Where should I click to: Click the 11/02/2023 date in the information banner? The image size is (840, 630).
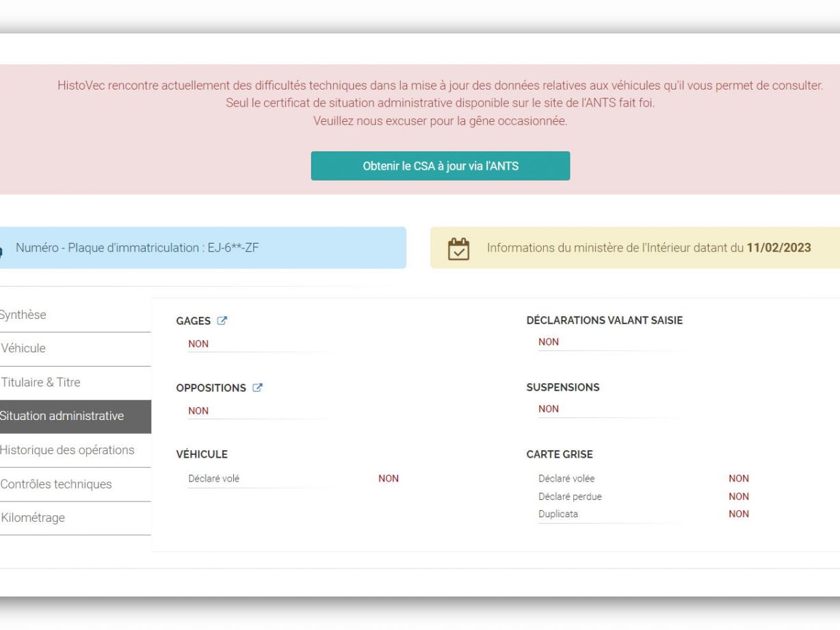click(x=778, y=248)
